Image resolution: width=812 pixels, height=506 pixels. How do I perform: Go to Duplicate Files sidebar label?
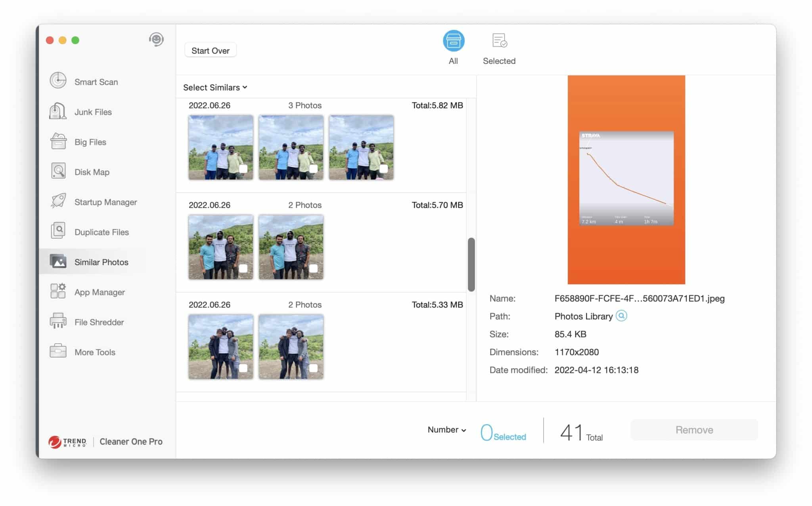coord(102,232)
